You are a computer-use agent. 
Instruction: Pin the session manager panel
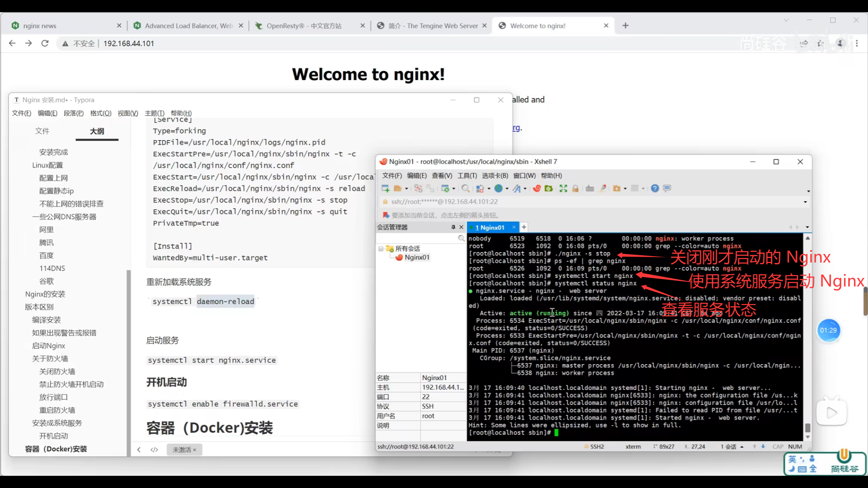tap(453, 227)
